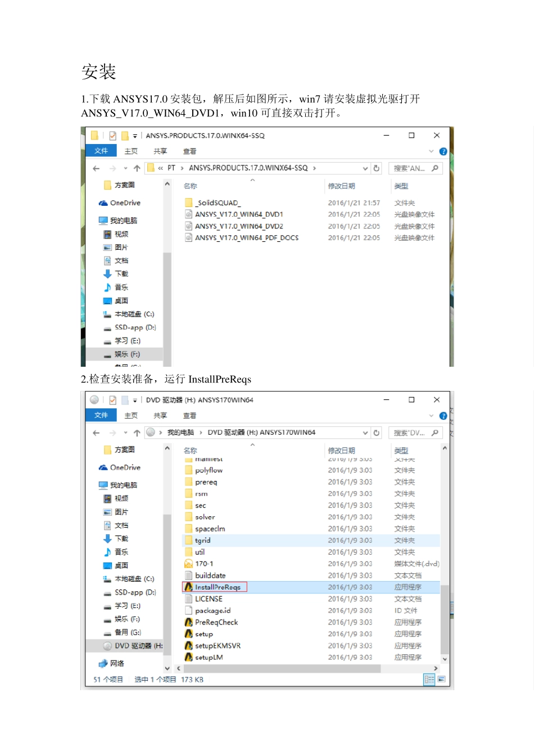
Task: Open tgrid folder
Action: click(x=198, y=541)
